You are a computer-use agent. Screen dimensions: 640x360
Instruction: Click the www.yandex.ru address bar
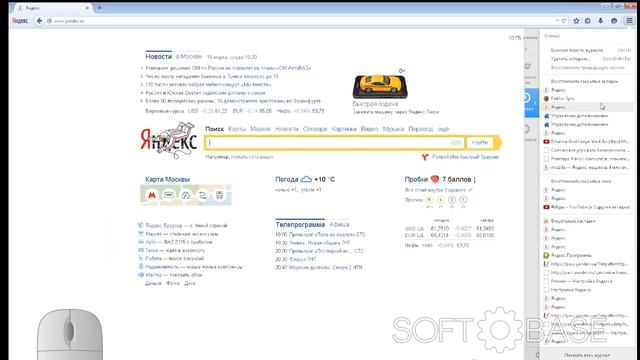pyautogui.click(x=302, y=21)
